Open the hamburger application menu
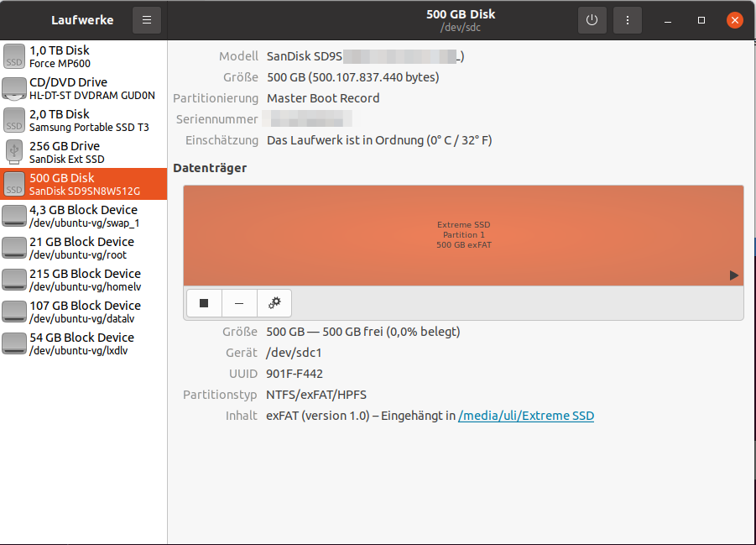Screen dimensions: 756x545 [x=147, y=20]
